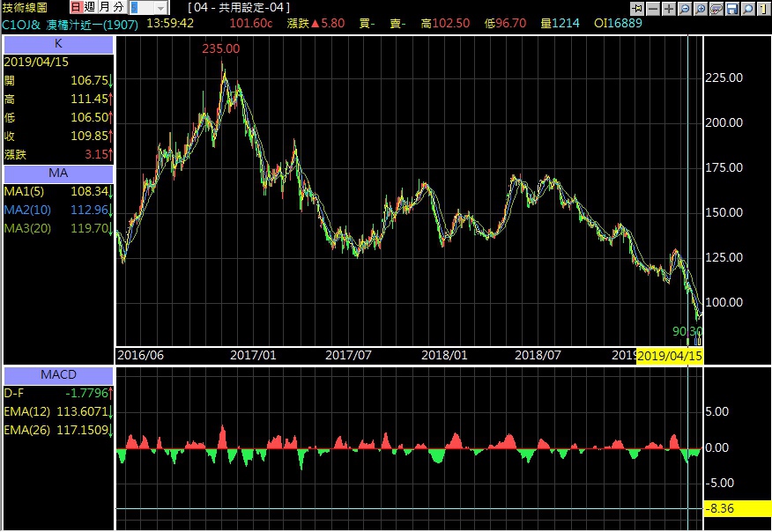Click the 13:59:42 timestamp
This screenshot has width=772, height=532.
(170, 23)
